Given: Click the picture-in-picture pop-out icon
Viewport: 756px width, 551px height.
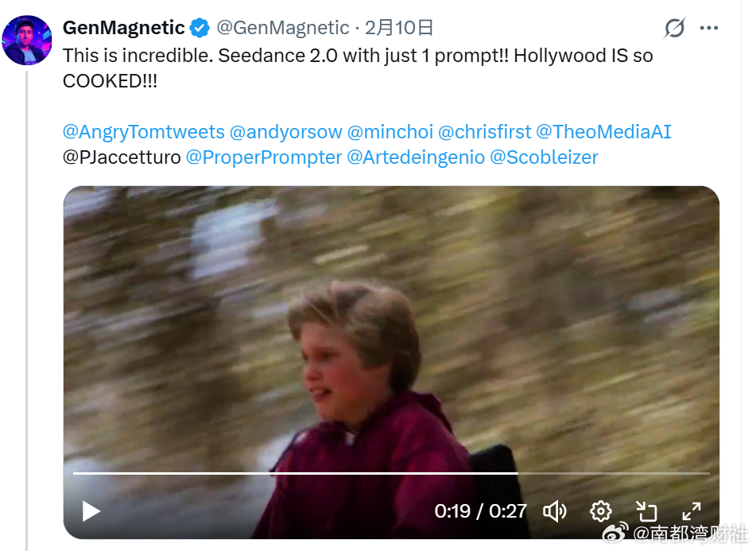Looking at the screenshot, I should 646,511.
